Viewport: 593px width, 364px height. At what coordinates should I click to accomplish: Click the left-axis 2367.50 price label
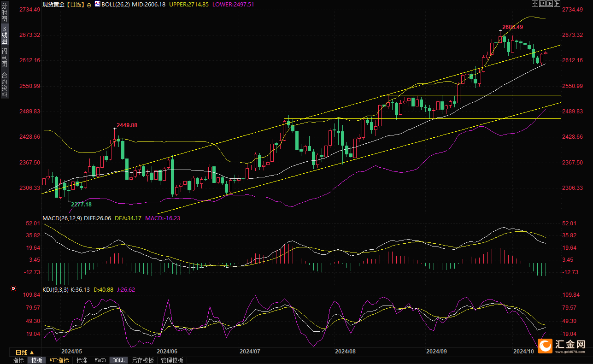tap(30, 163)
